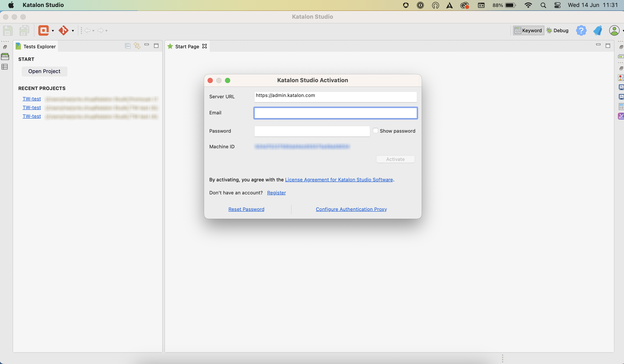The image size is (624, 364).
Task: Click the Wi-Fi status icon
Action: pos(528,5)
